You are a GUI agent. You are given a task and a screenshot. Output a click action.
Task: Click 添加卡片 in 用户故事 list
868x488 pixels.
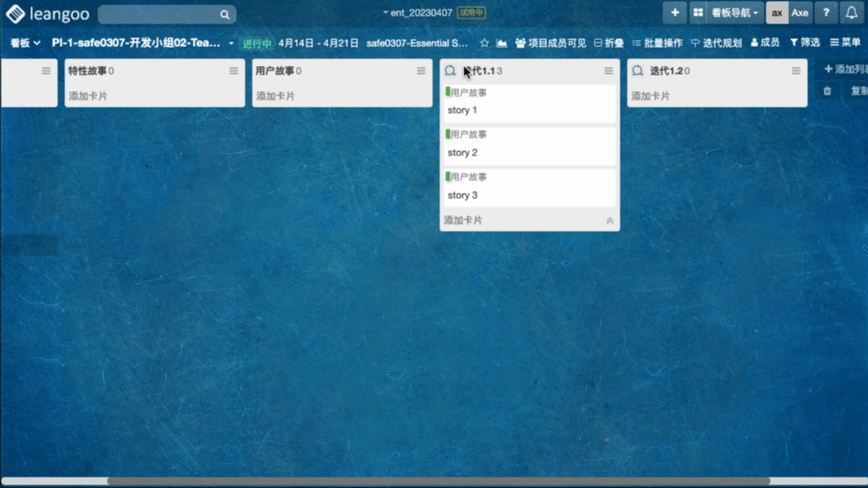pyautogui.click(x=275, y=96)
